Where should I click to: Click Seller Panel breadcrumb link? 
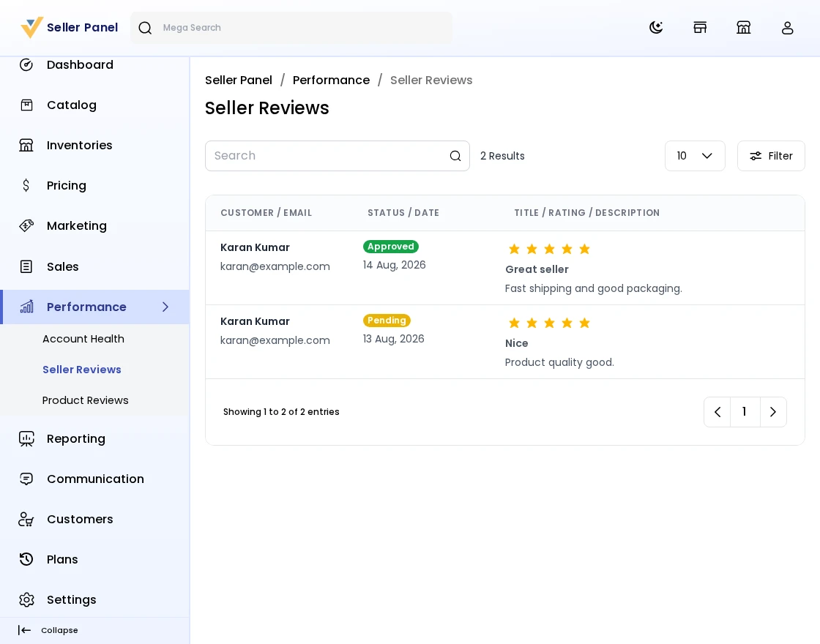pos(239,80)
